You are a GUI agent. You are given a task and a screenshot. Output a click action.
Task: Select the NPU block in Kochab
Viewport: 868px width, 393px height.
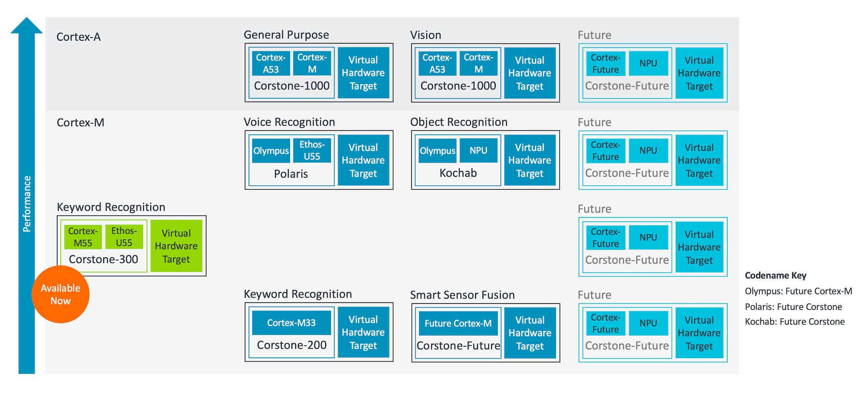(478, 151)
